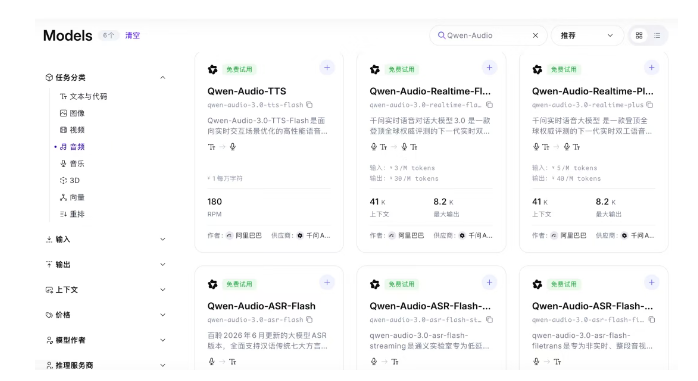Image resolution: width=698 pixels, height=381 pixels.
Task: Click 免费试用 badge on Qwen-Audio-Realtime-Pl... card
Action: (x=564, y=69)
